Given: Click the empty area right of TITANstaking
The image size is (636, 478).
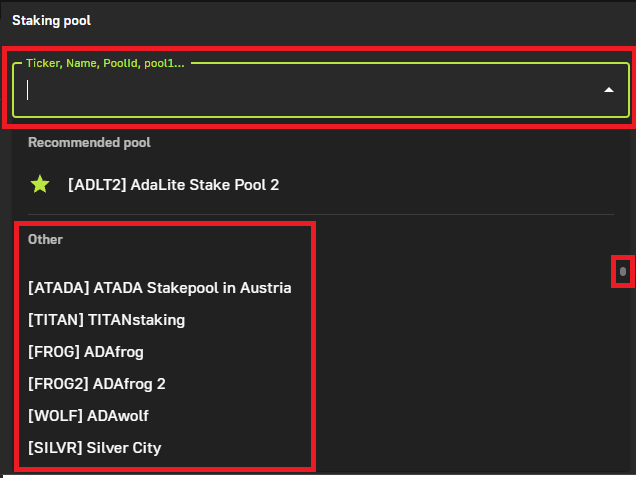Looking at the screenshot, I should (402, 320).
